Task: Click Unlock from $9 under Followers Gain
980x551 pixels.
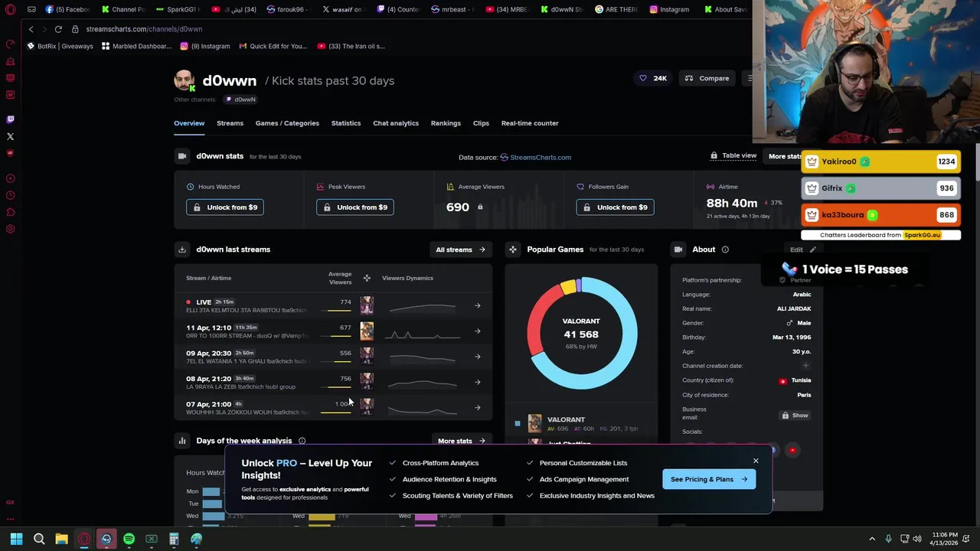Action: 616,207
